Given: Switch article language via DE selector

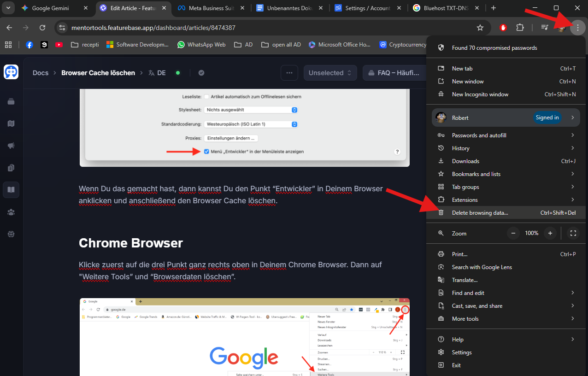Looking at the screenshot, I should tap(157, 73).
